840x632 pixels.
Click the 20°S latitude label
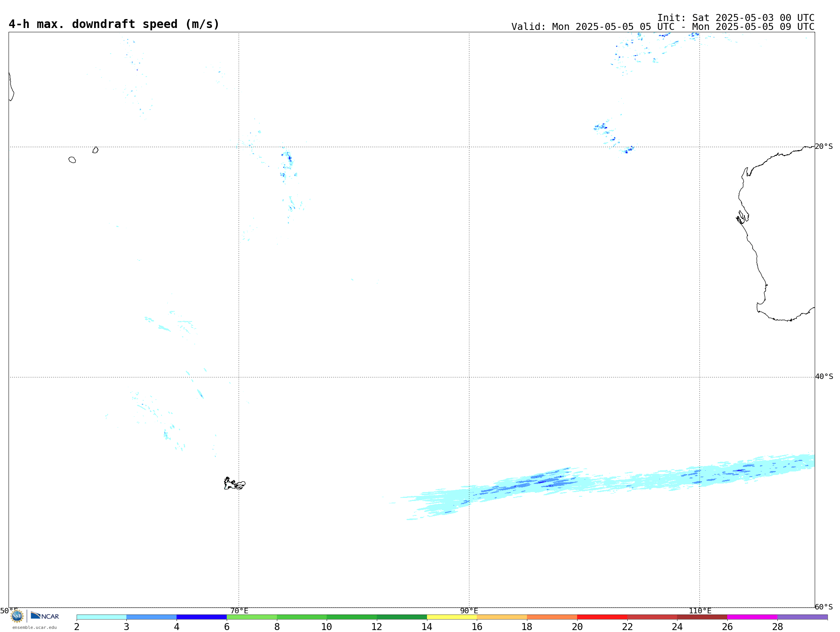coord(824,146)
